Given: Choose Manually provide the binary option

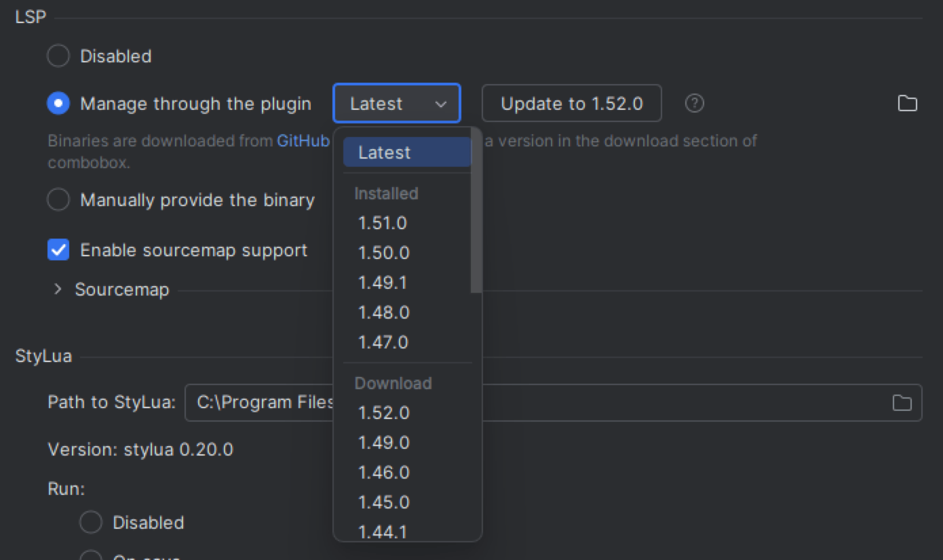Looking at the screenshot, I should pos(58,200).
